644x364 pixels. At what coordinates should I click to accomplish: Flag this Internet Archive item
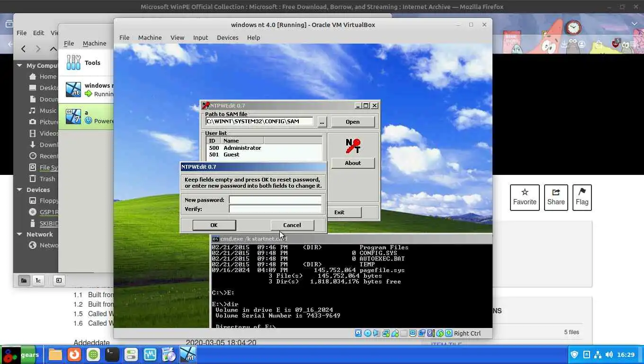coord(582,197)
